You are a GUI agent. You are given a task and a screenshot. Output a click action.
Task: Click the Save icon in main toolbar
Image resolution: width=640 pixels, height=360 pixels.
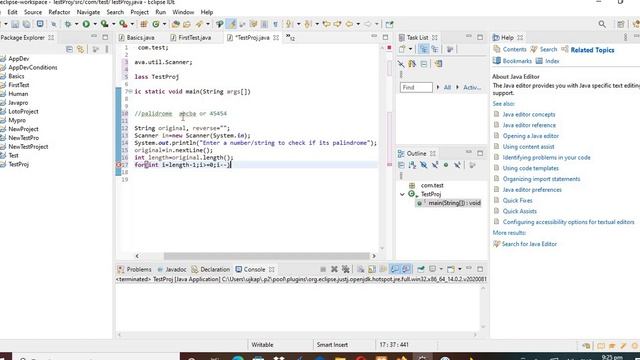tap(15, 24)
